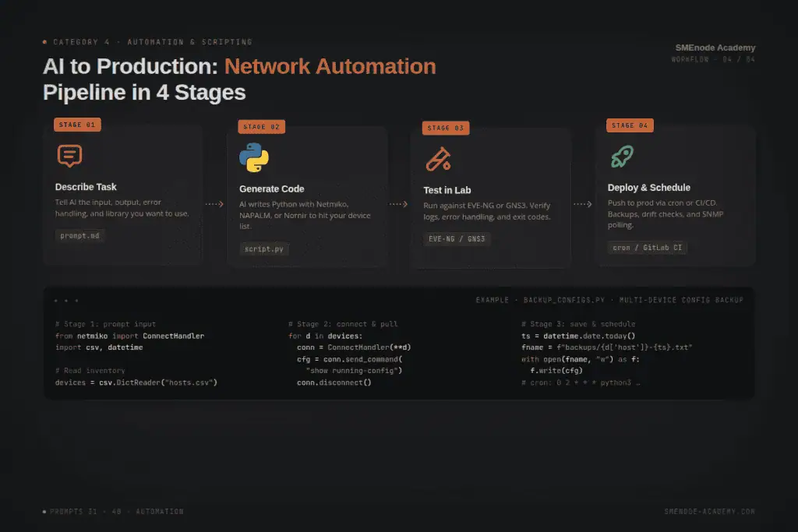Screen dimensions: 798x532
Task: Click the orange Network Automation title text
Action: [x=330, y=67]
